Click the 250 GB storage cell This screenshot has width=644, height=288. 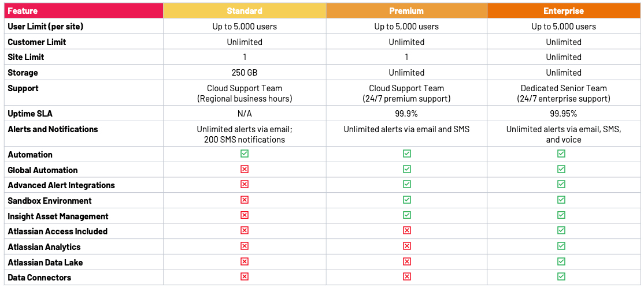245,73
